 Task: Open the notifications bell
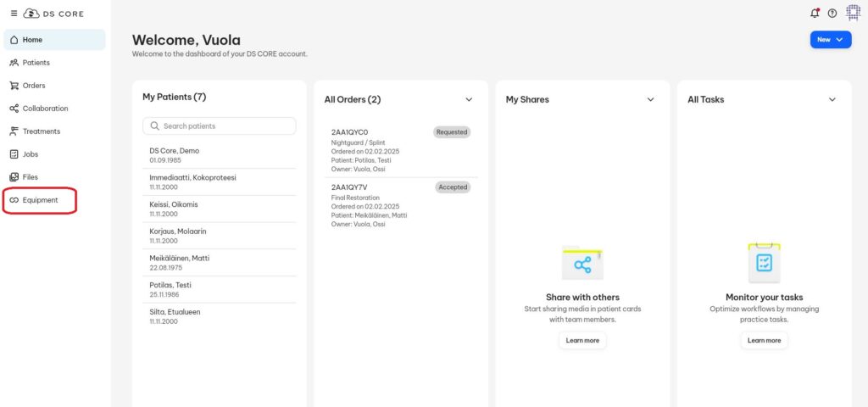click(815, 14)
